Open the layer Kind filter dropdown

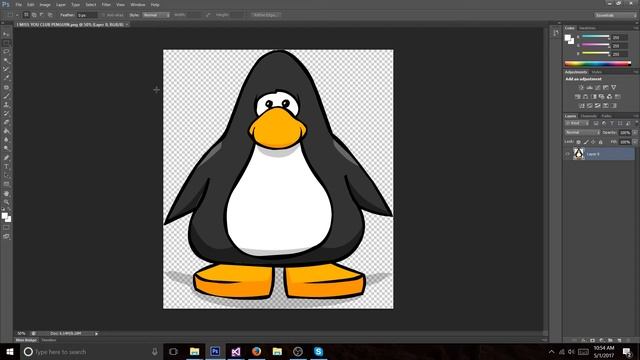click(577, 123)
